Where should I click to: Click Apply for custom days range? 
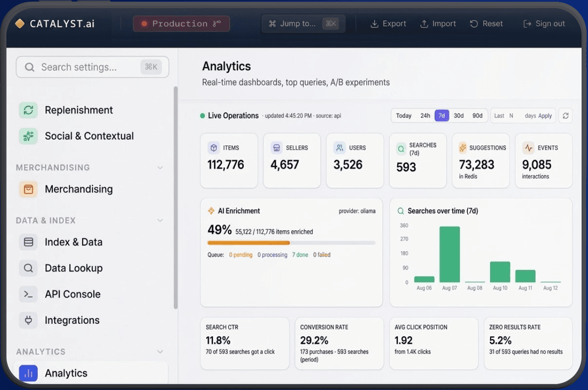[545, 116]
